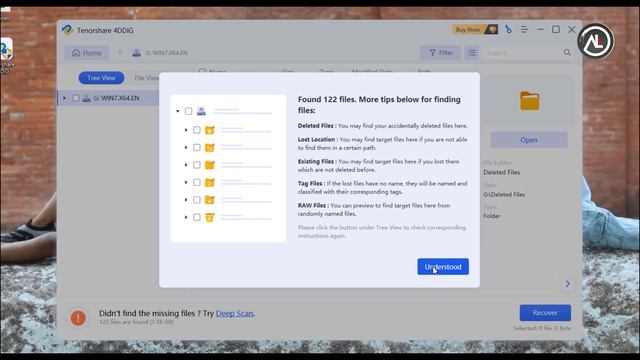Click the up-arrow navigation icon in breadcrumb
This screenshot has width=640, height=360.
point(120,53)
